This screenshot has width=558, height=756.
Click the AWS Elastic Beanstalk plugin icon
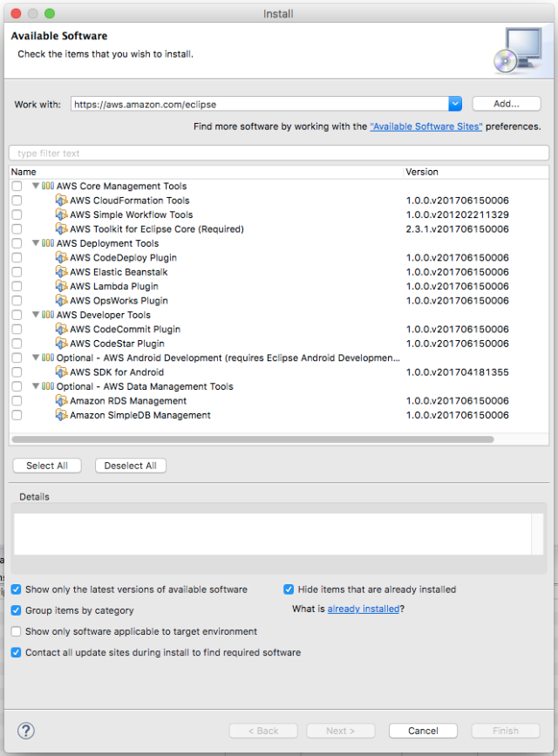[61, 271]
